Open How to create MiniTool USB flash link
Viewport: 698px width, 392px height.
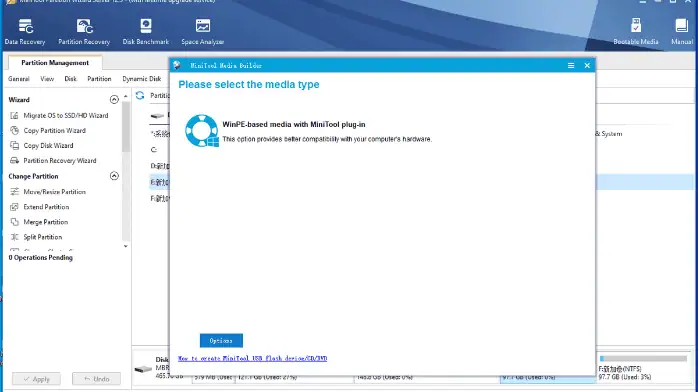point(252,358)
